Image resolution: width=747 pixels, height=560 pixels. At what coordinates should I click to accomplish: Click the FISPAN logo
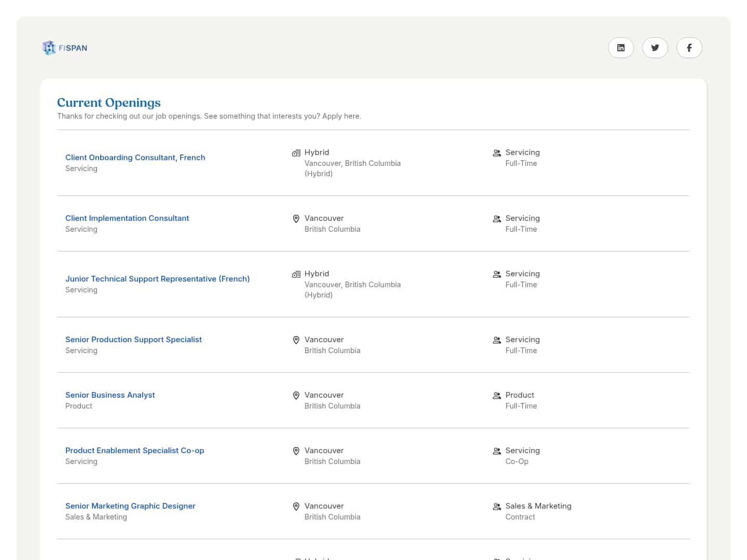(65, 48)
